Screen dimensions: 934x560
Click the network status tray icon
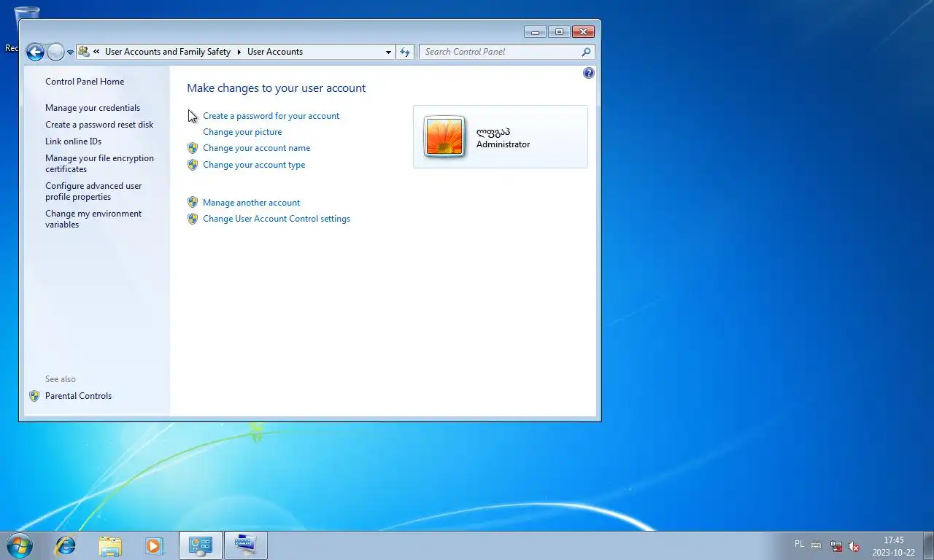[x=836, y=546]
